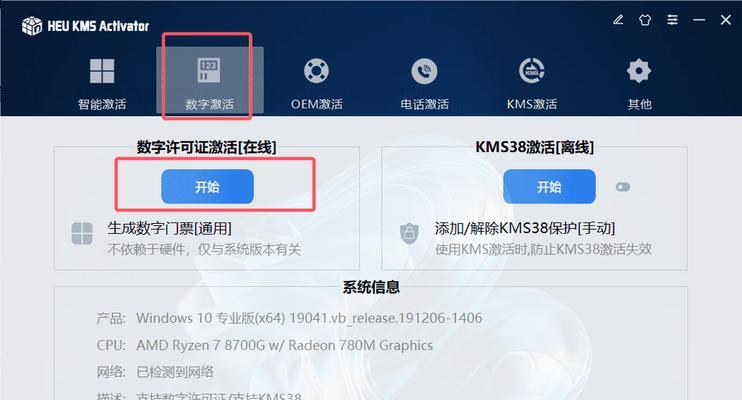Click the pencil edit icon in title bar
The width and height of the screenshot is (742, 400).
click(x=618, y=20)
